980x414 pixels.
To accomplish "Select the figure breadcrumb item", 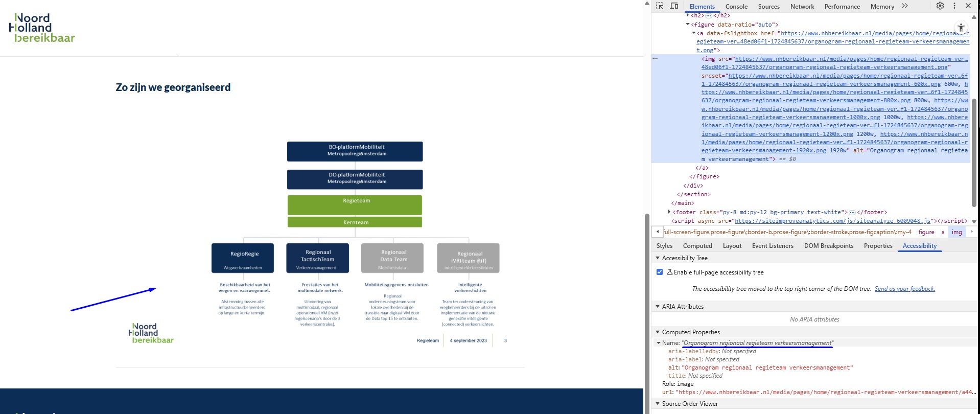I will coord(926,232).
